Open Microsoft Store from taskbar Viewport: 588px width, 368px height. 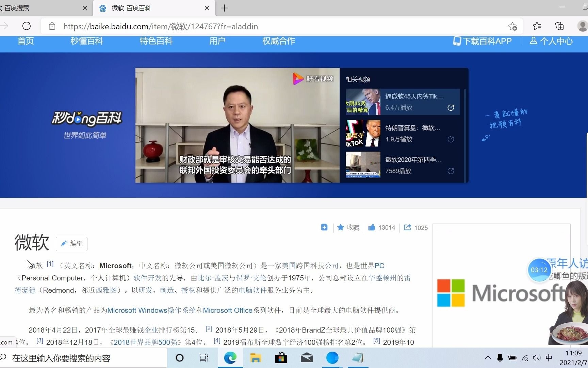281,358
